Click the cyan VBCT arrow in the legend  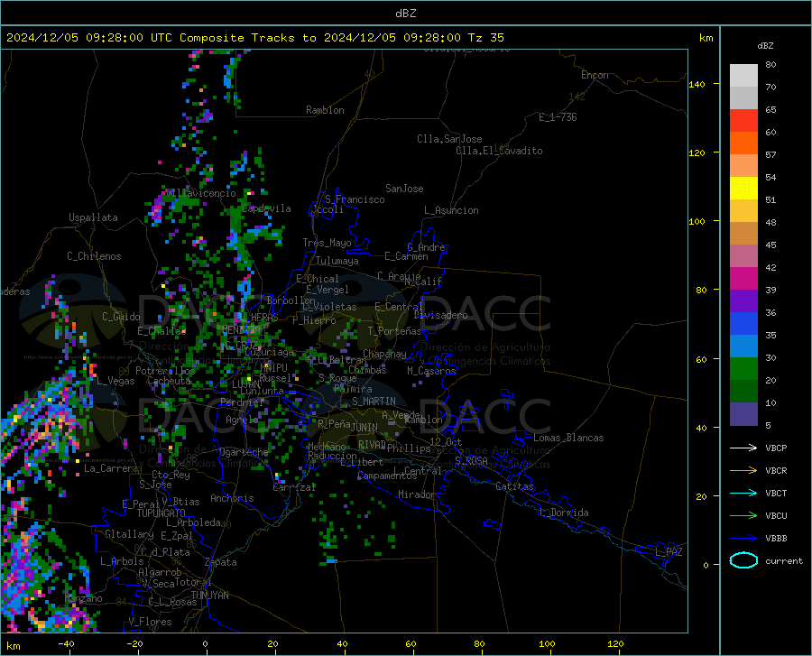[743, 493]
